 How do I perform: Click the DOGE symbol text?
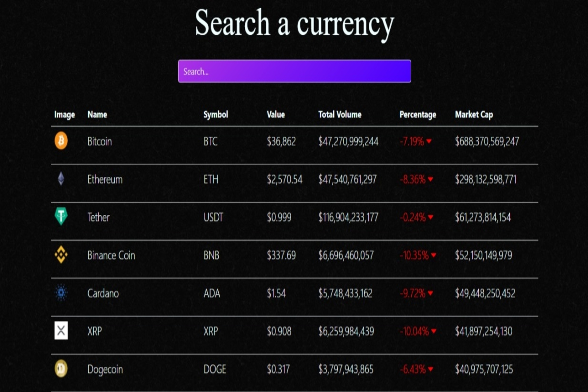(x=215, y=369)
